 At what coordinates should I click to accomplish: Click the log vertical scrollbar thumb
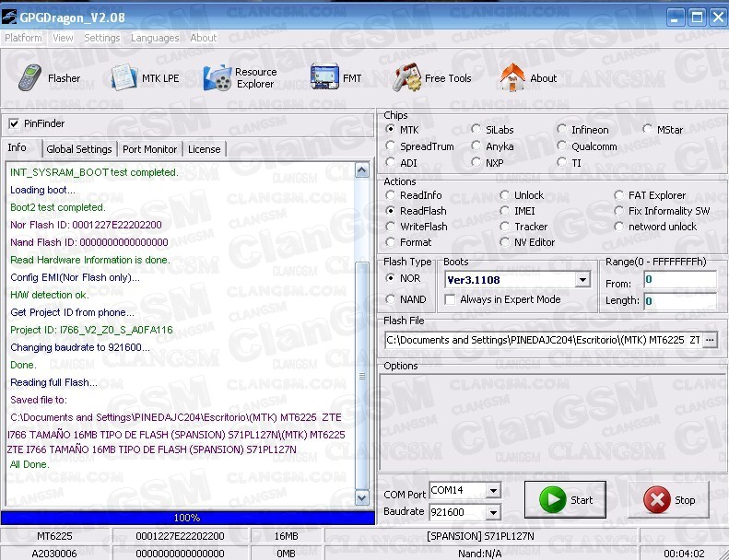[361, 375]
